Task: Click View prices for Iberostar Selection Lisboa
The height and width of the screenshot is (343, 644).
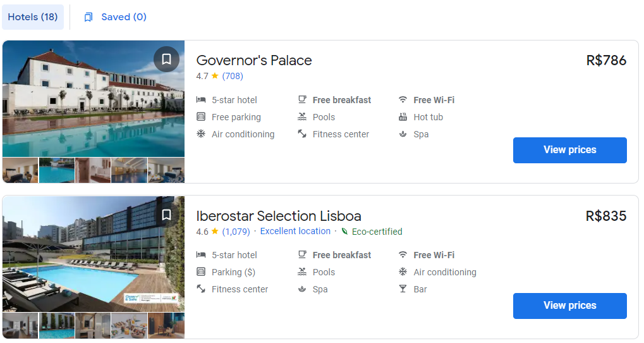Action: click(569, 306)
